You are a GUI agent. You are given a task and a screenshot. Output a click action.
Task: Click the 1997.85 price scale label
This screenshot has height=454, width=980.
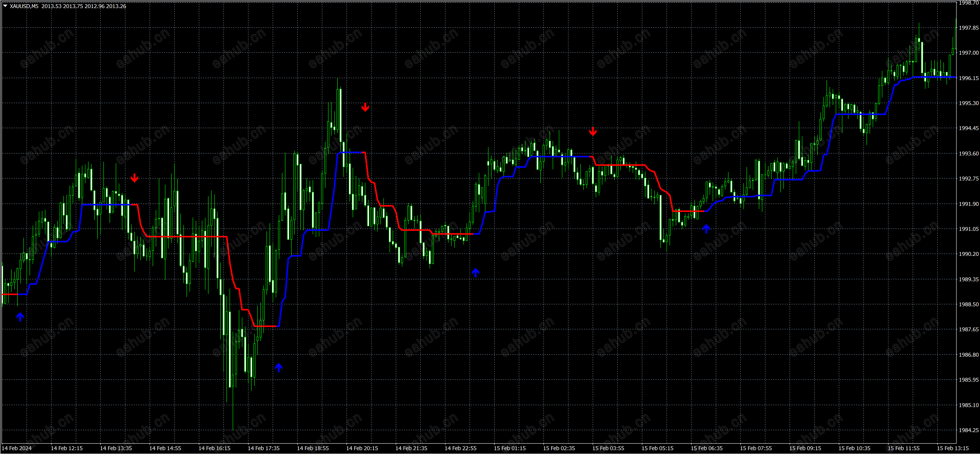pyautogui.click(x=968, y=28)
